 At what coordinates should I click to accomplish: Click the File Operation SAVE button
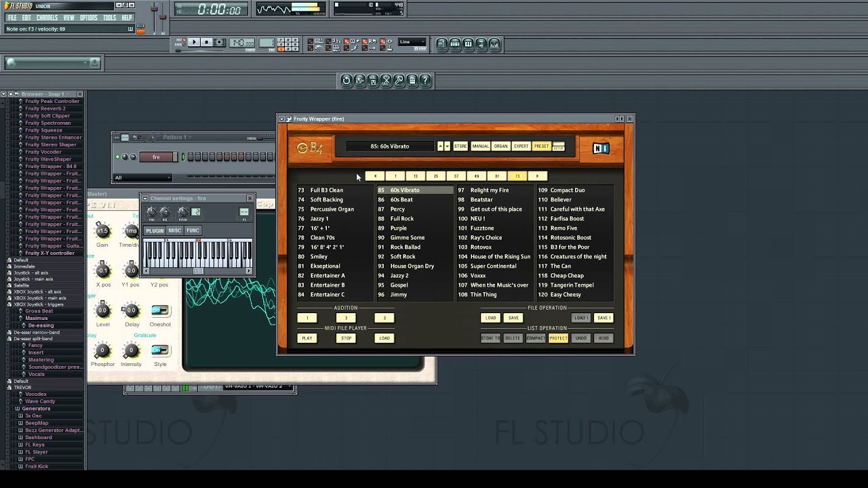[513, 318]
